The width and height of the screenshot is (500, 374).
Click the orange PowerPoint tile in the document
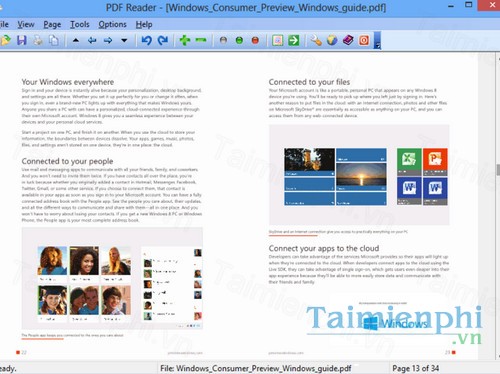[435, 162]
